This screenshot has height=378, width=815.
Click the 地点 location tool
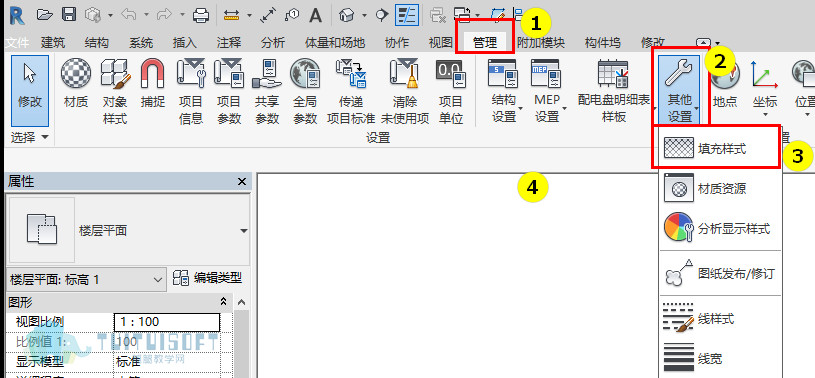pos(725,84)
